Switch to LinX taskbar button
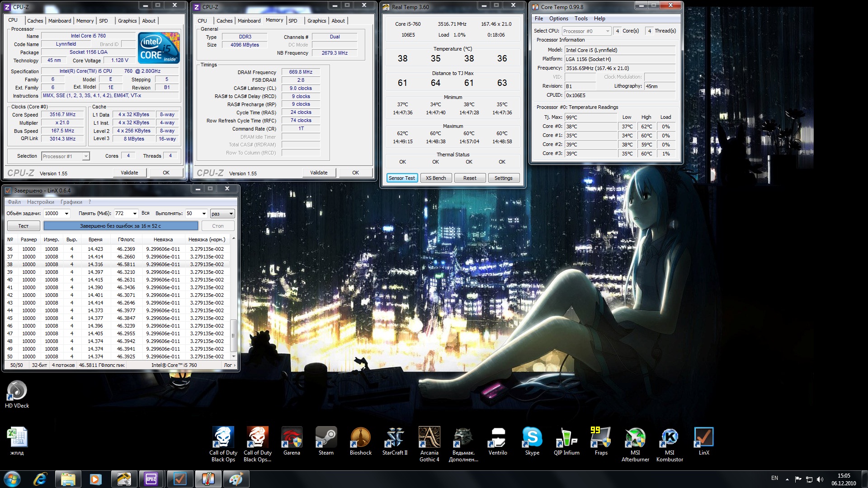Screen dimensions: 868x488 (x=179, y=479)
